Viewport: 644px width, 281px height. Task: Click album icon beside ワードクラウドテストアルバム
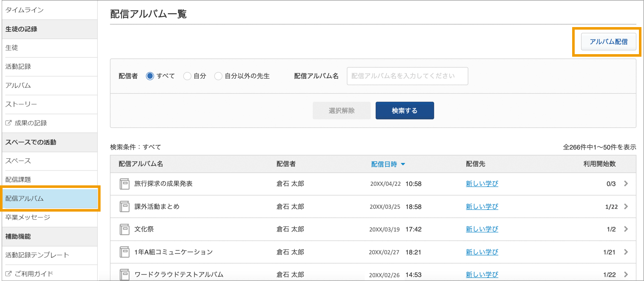point(124,274)
